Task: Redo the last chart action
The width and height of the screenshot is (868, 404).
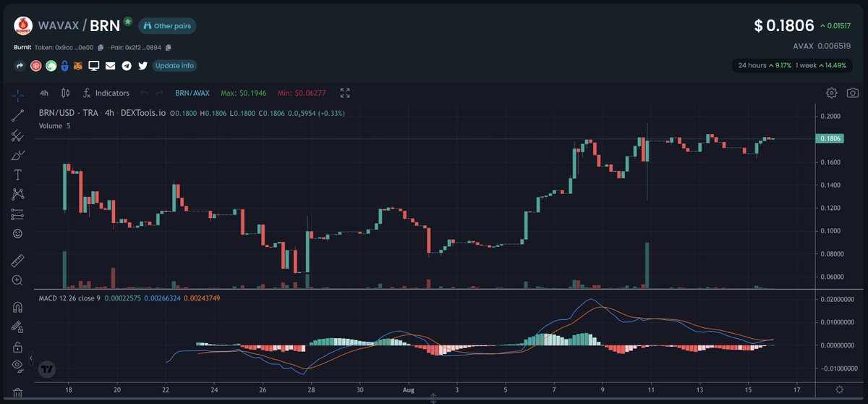Action: tap(160, 93)
